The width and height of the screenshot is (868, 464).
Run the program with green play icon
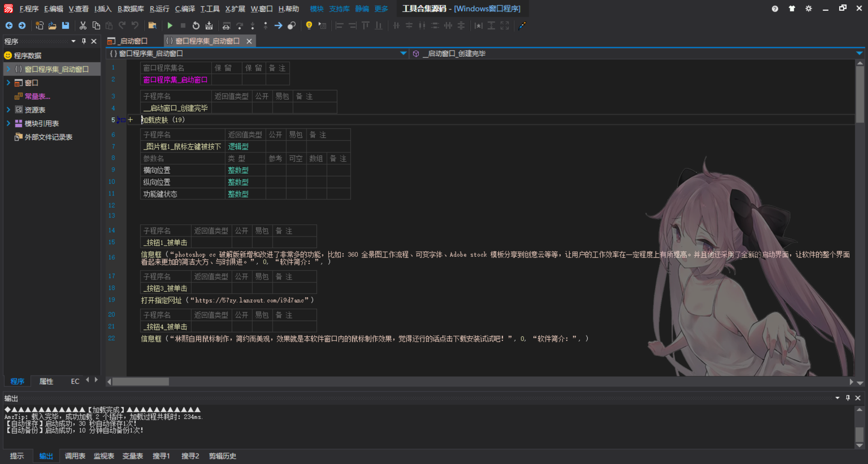(x=170, y=25)
